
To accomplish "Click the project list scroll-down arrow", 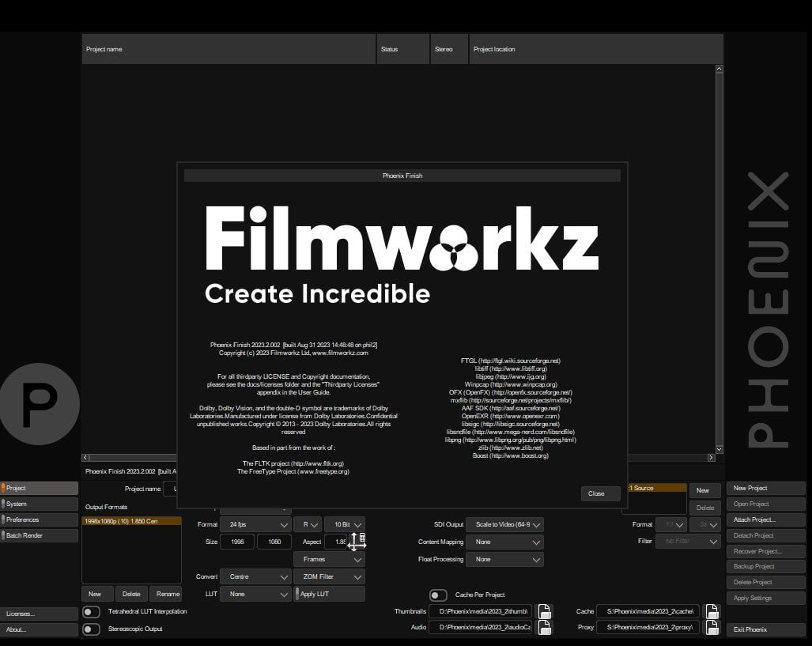I will [x=719, y=450].
